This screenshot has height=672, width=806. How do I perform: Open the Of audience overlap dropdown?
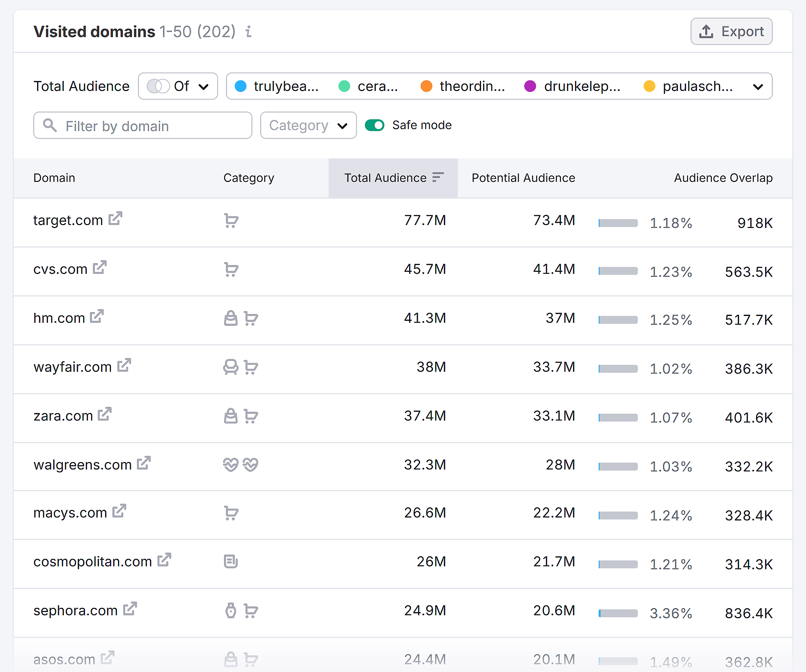click(178, 86)
